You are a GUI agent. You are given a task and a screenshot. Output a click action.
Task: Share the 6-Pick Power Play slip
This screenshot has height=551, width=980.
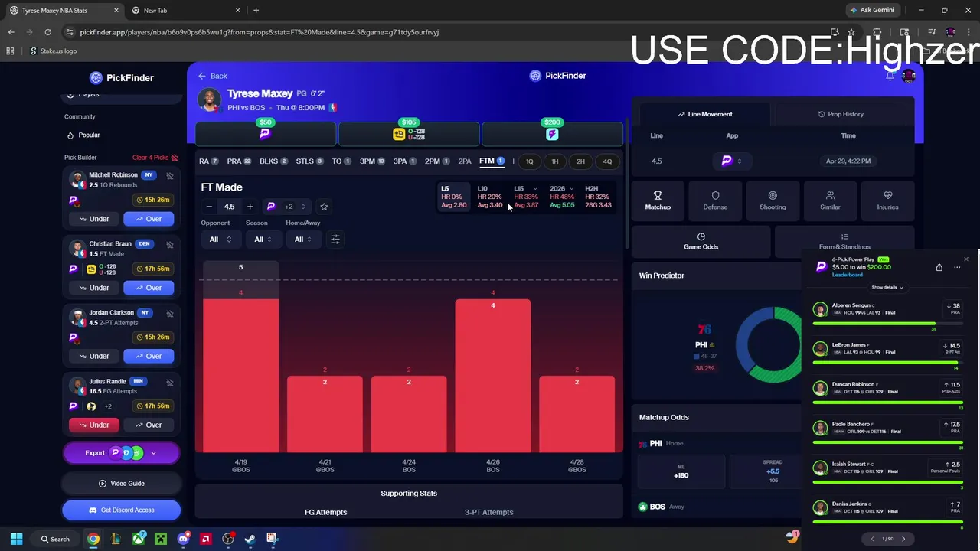pyautogui.click(x=939, y=267)
